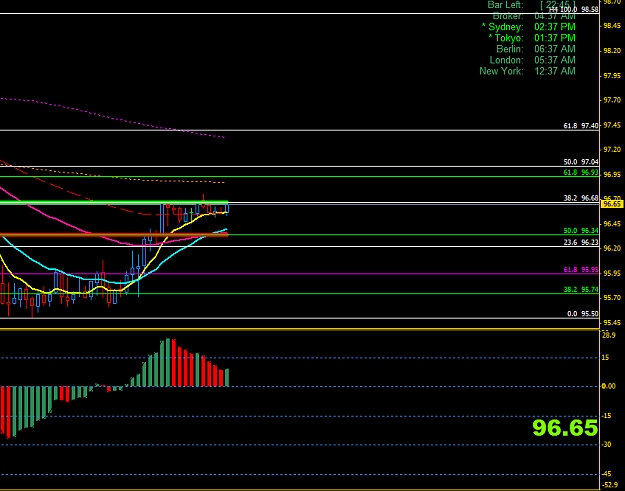Click -15 on the oscillator scale

606,416
